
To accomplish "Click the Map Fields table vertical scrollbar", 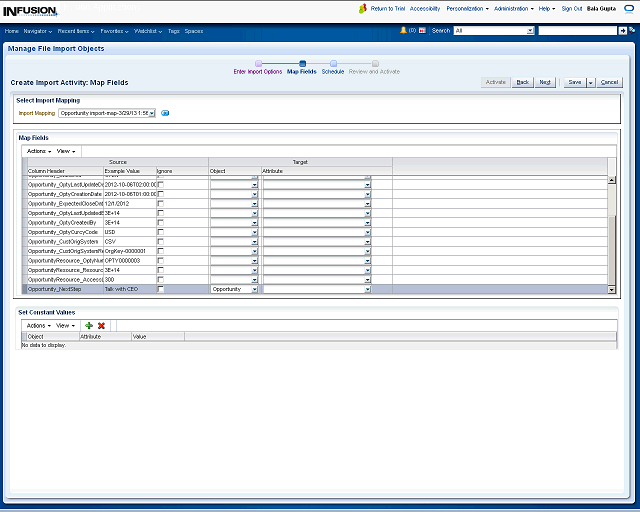I will [612, 240].
